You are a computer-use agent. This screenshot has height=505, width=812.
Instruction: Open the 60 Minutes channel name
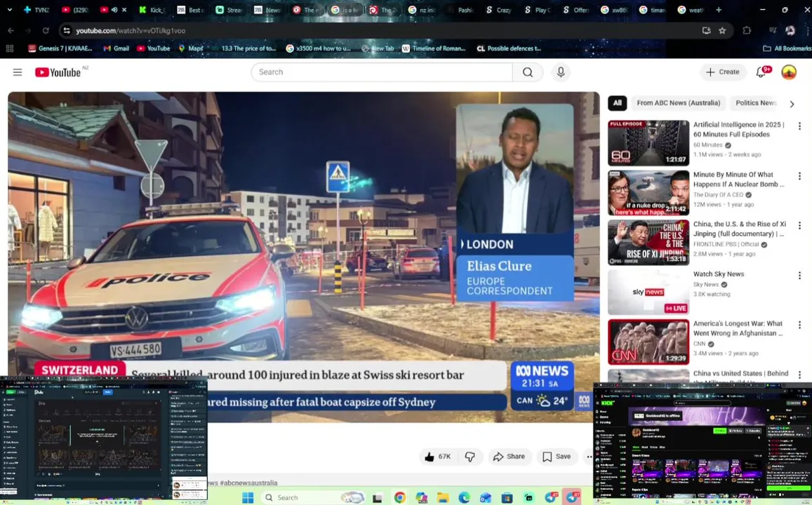tap(707, 145)
